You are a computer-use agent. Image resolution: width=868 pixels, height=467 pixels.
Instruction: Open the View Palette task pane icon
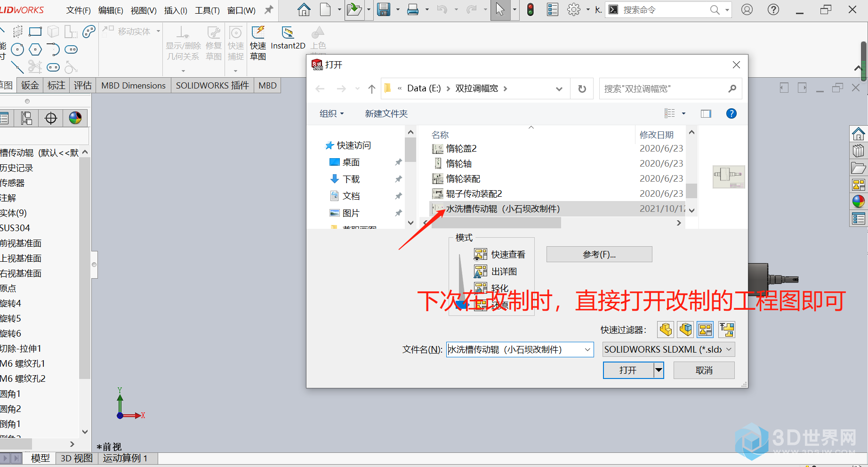(859, 185)
